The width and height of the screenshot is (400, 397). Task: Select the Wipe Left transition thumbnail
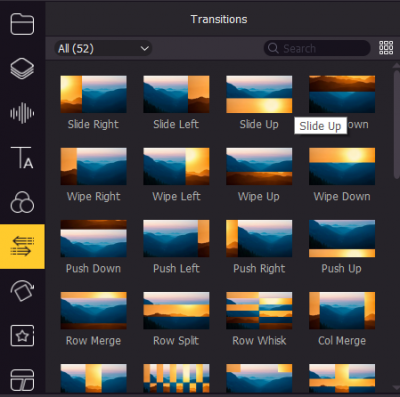click(176, 166)
